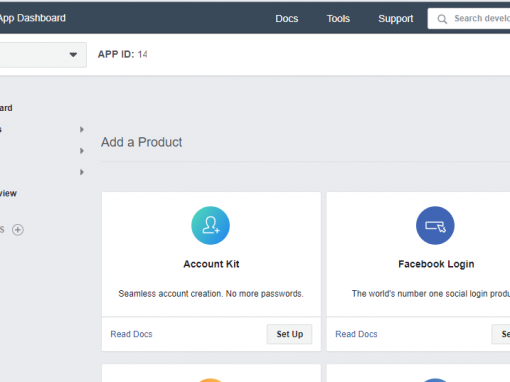Click the App Dashboard title
The height and width of the screenshot is (382, 510).
point(32,18)
